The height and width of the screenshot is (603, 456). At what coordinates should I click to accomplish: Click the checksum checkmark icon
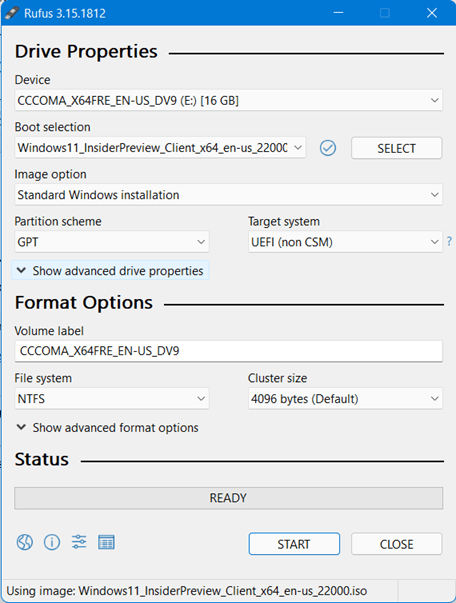(x=328, y=148)
